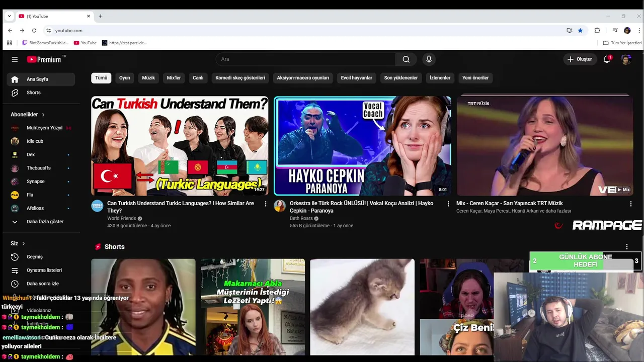Click in the Ara search field
This screenshot has height=362, width=644.
(306, 59)
